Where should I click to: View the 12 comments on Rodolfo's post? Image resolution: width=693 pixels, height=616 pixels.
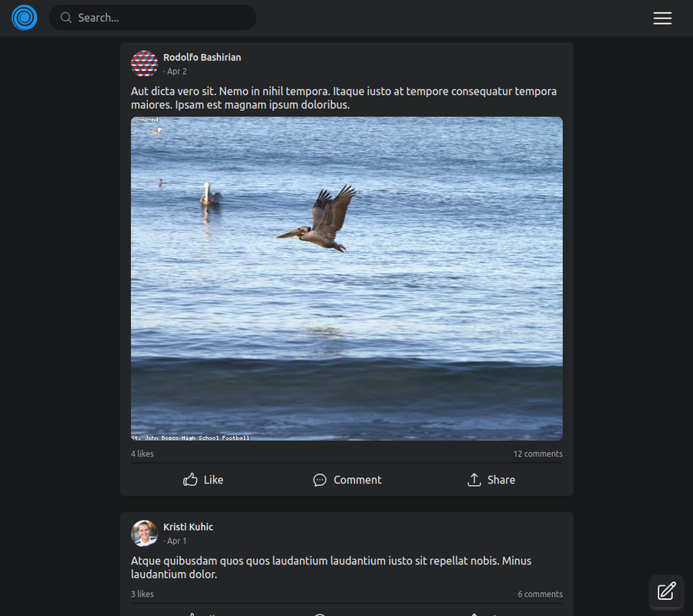537,454
